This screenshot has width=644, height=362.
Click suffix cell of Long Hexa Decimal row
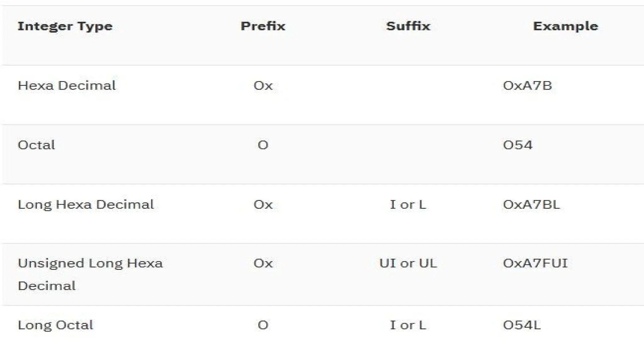[408, 205]
